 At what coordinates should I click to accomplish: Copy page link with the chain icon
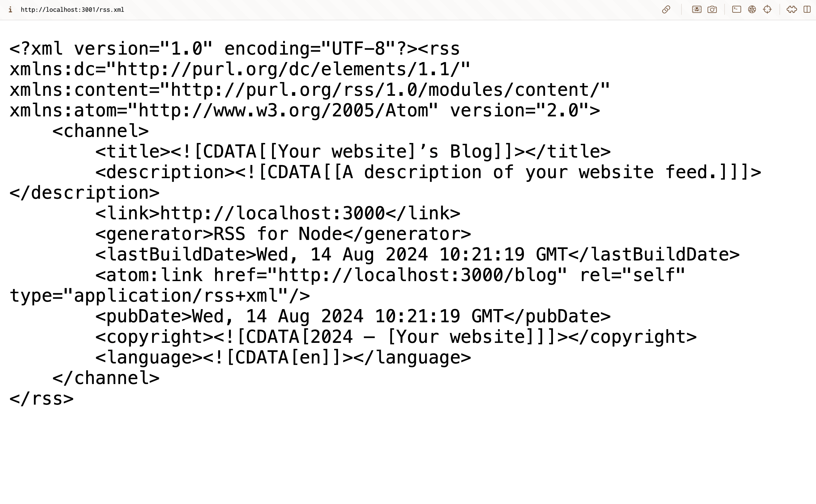point(666,10)
